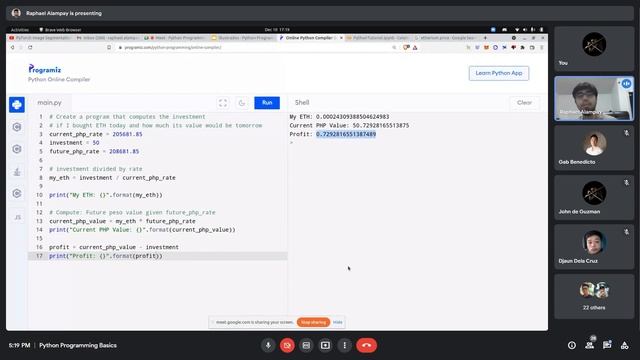640x360 pixels.
Task: Show the participants people panel
Action: (x=589, y=345)
